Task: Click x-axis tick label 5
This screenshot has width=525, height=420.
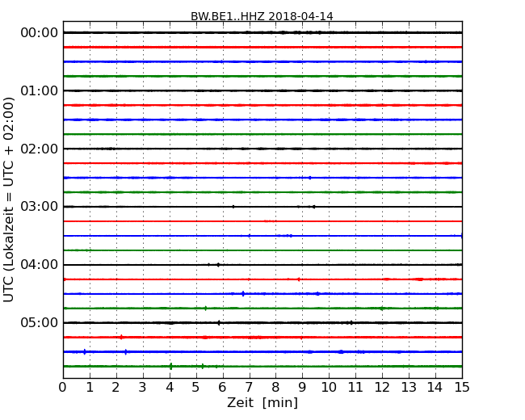Action: point(196,388)
